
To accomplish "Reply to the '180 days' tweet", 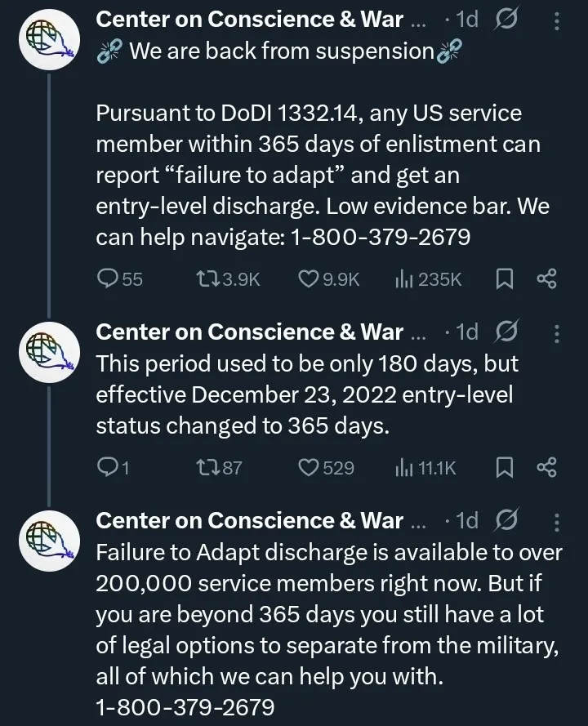I will coord(107,467).
